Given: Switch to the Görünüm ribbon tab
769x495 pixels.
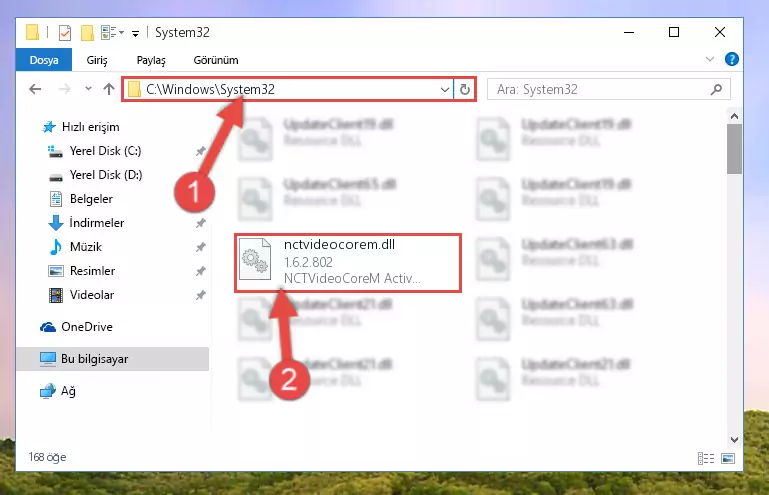Looking at the screenshot, I should (x=216, y=60).
